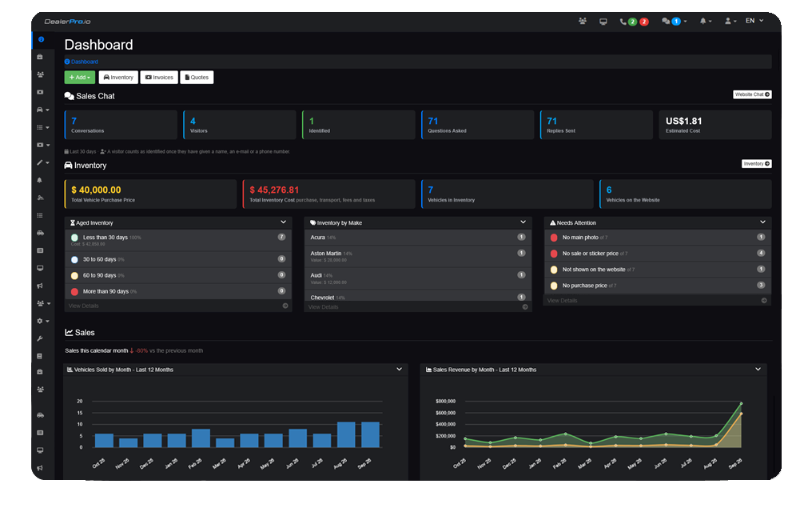Image resolution: width=812 pixels, height=508 pixels.
Task: Open the 4 Visitors card
Action: pyautogui.click(x=240, y=125)
